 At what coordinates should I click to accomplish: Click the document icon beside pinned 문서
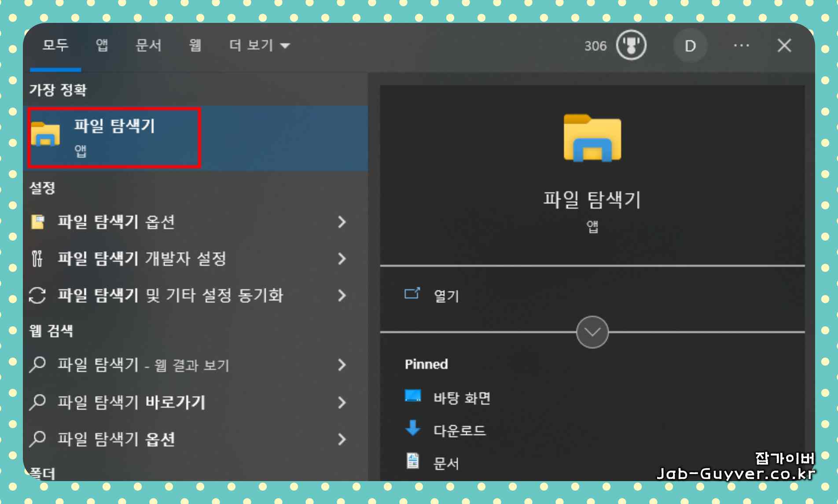pyautogui.click(x=412, y=461)
